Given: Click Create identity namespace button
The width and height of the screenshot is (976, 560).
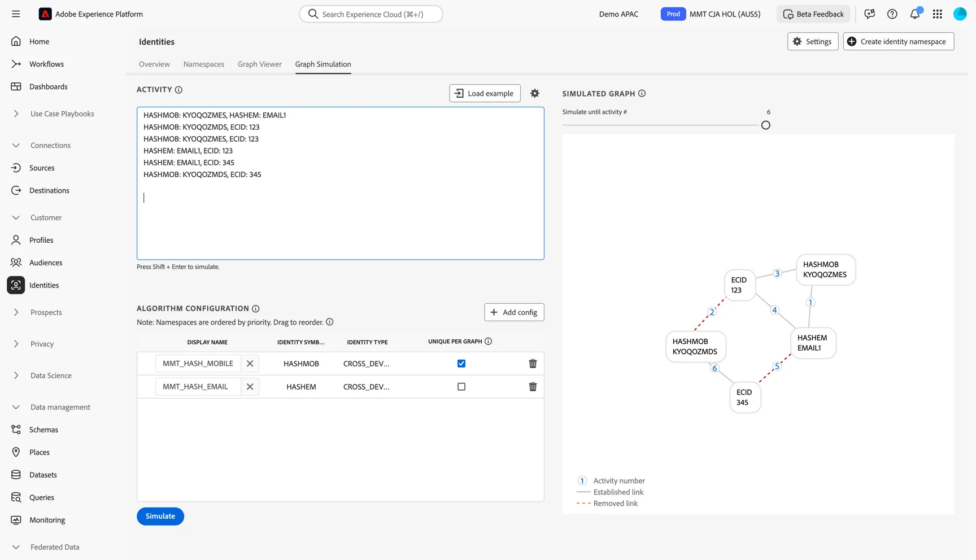Looking at the screenshot, I should pyautogui.click(x=899, y=41).
